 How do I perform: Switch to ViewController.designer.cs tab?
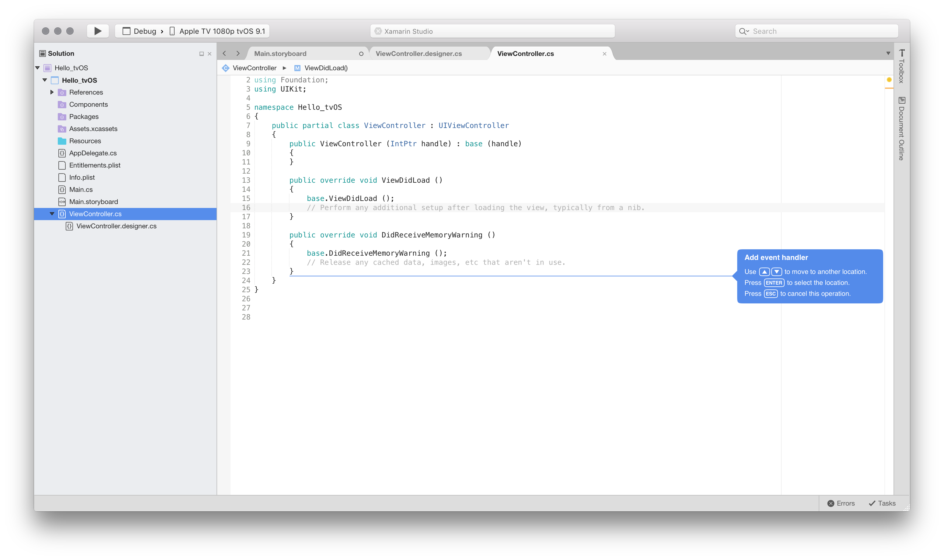tap(418, 54)
